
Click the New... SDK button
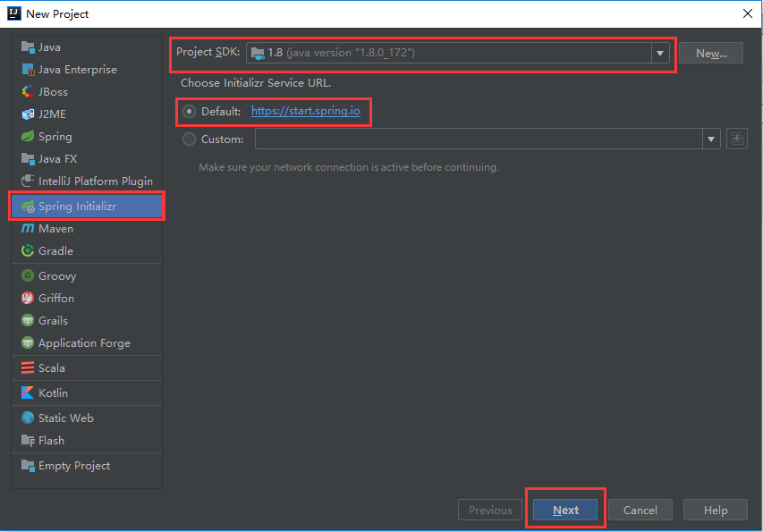tap(711, 53)
